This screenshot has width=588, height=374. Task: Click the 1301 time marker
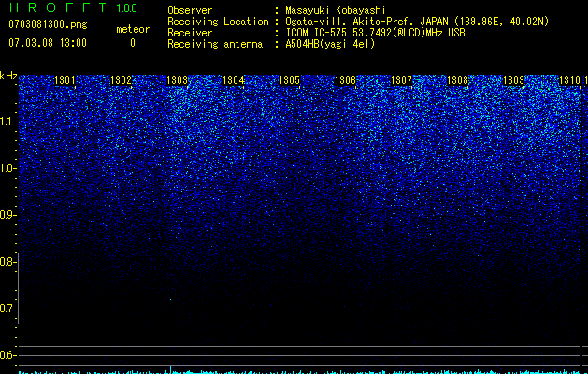65,80
